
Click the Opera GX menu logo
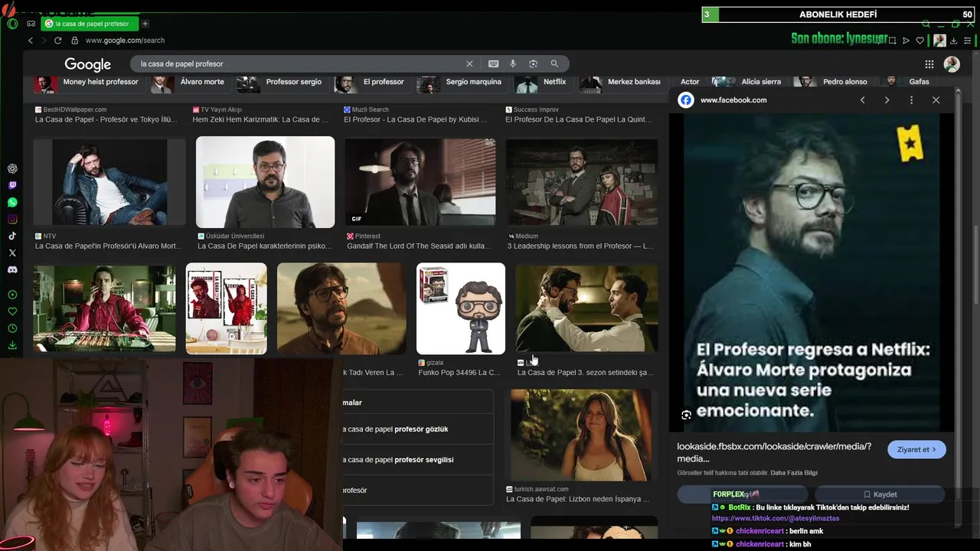[x=12, y=24]
